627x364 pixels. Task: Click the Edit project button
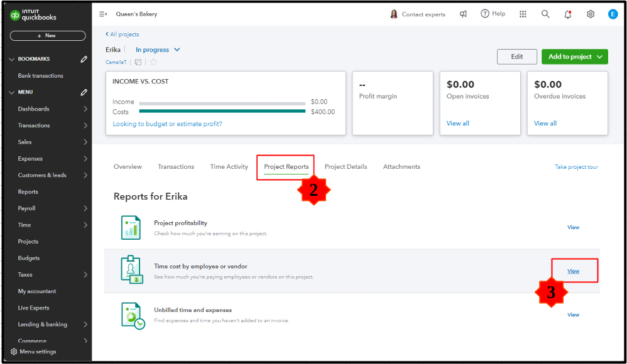coord(516,56)
